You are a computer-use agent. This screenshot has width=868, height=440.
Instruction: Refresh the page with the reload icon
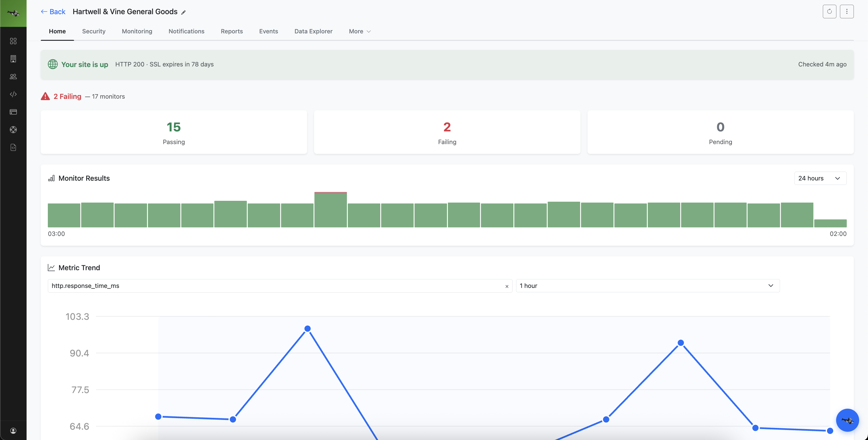(x=829, y=12)
